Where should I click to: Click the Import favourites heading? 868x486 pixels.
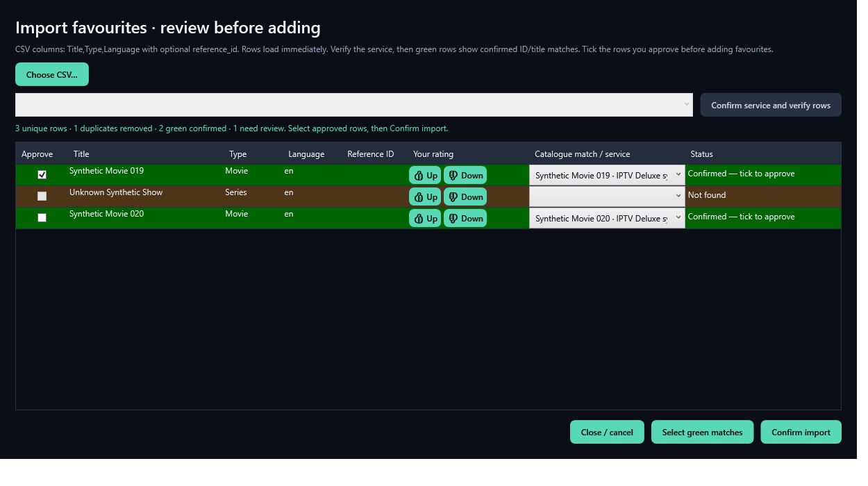pos(168,28)
